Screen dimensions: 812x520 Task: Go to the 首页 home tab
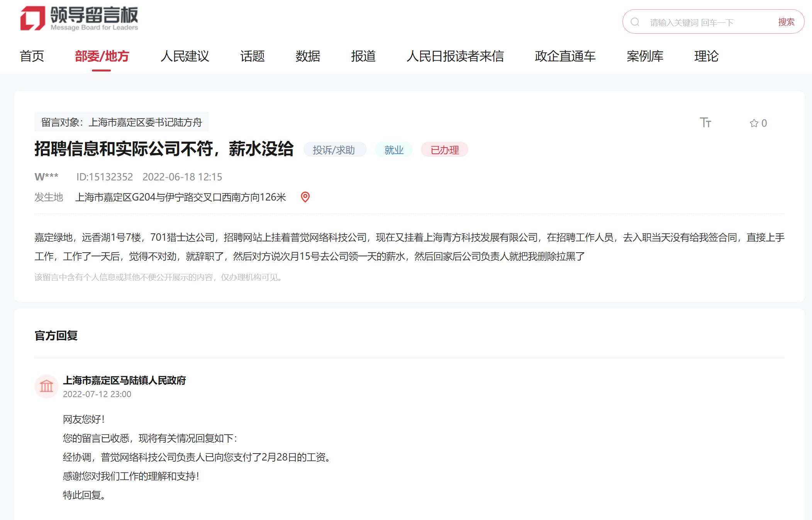click(32, 56)
